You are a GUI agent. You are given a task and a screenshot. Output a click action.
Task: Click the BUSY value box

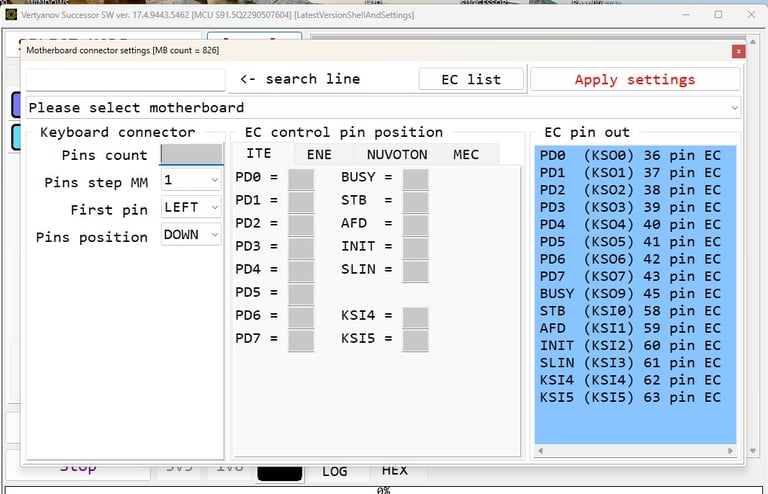pos(415,179)
